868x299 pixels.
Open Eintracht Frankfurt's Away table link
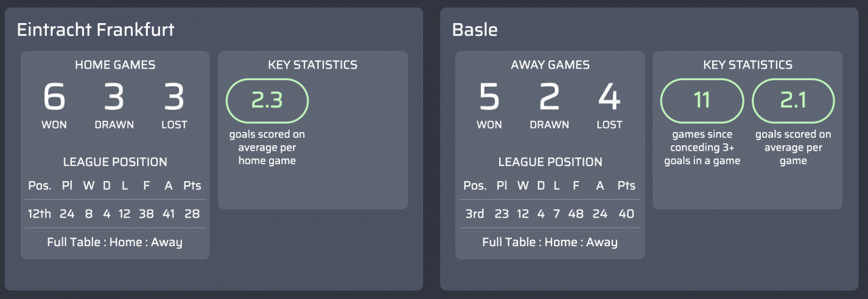click(167, 242)
